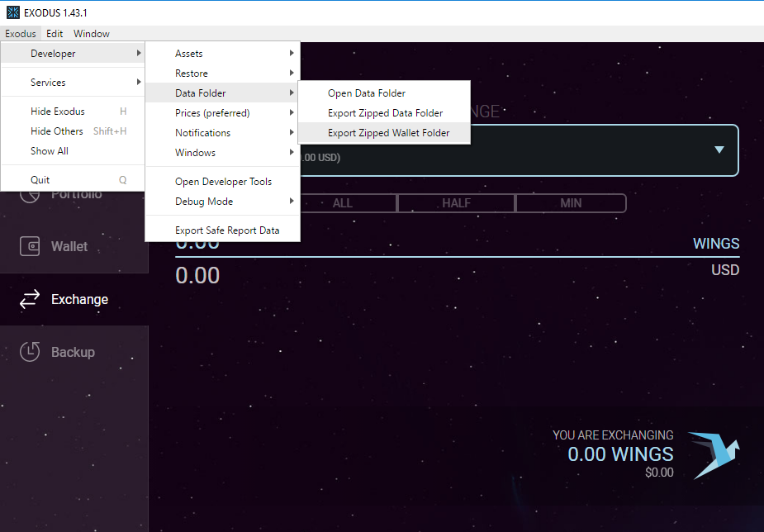Open the Exchange section label
The image size is (764, 532).
pos(79,299)
